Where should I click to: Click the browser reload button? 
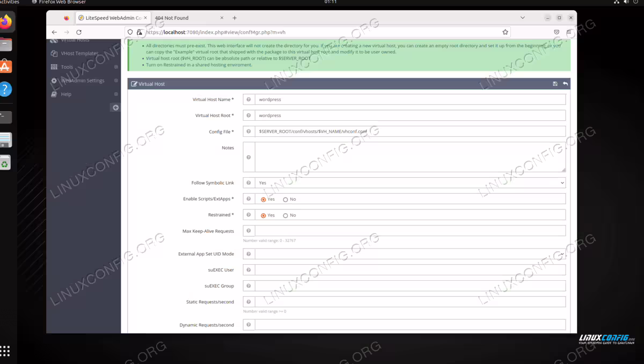click(79, 32)
